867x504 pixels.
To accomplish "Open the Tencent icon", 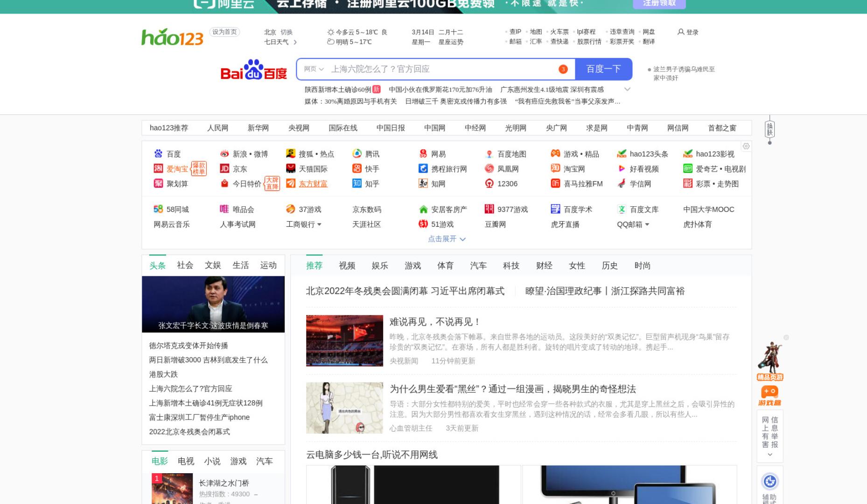I will (x=357, y=154).
